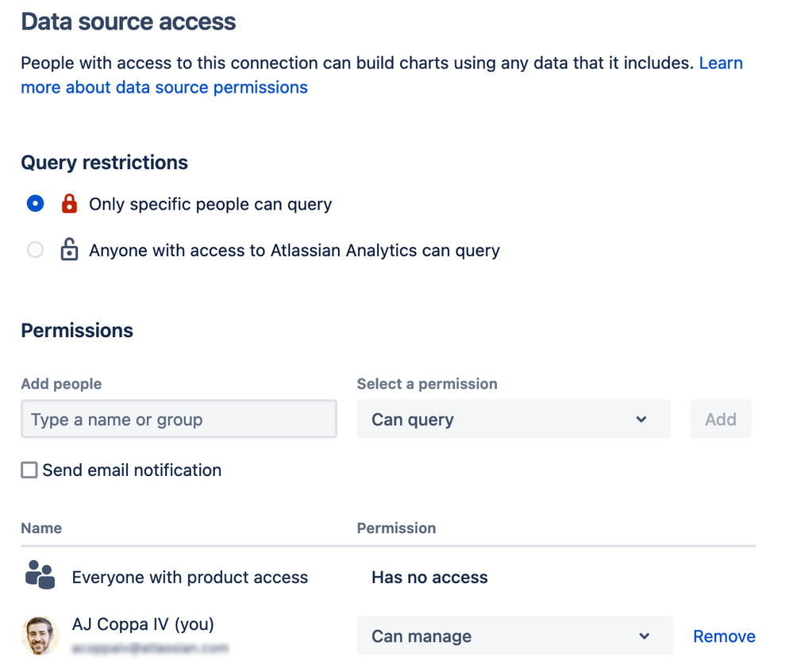Expand the 'Can manage' dropdown for AJ Coppa
The width and height of the screenshot is (793, 672).
pos(514,636)
